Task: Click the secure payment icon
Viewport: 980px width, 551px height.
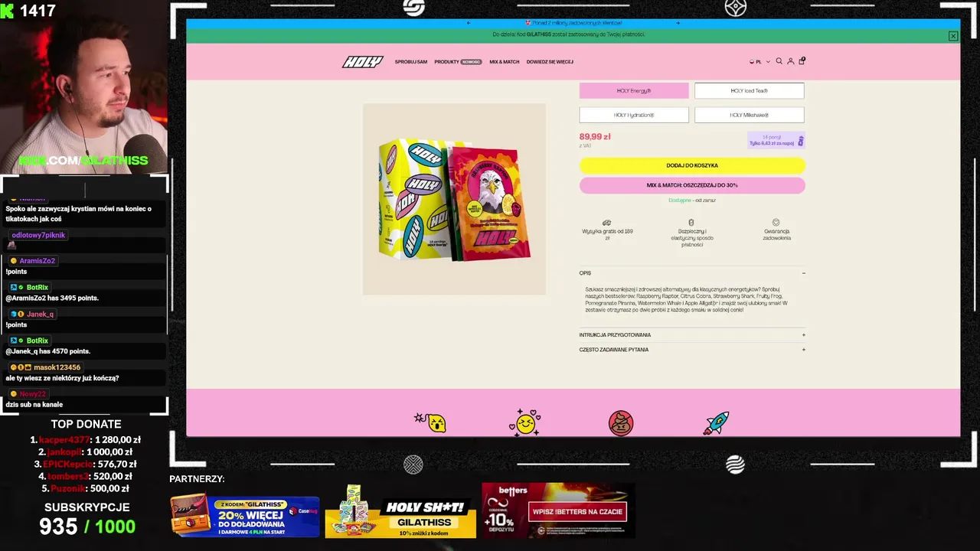Action: tap(691, 223)
